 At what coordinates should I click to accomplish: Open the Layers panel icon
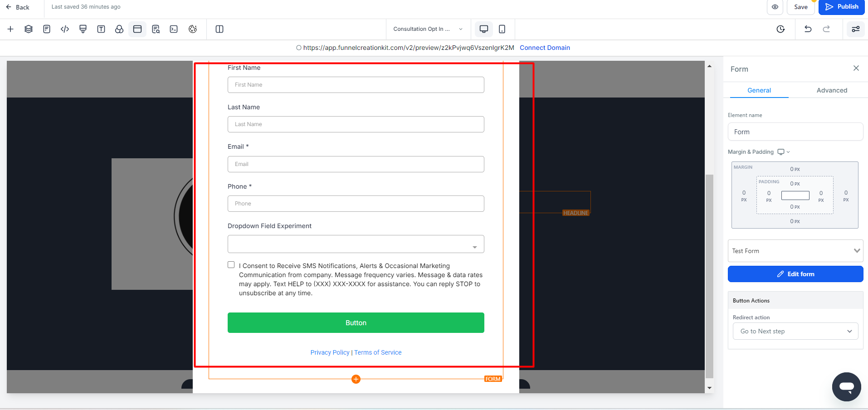pyautogui.click(x=29, y=29)
